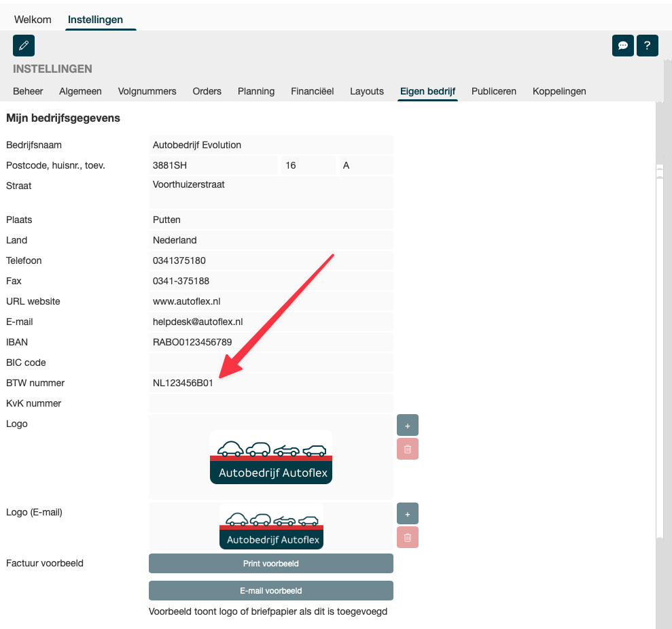Click the question mark help icon
The height and width of the screenshot is (629, 672).
coord(647,46)
